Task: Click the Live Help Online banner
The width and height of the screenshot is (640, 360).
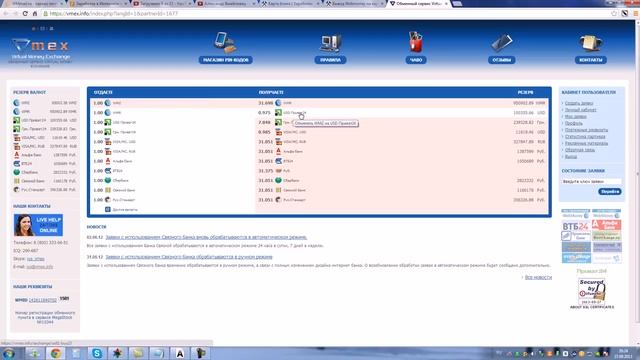Action: pos(38,225)
